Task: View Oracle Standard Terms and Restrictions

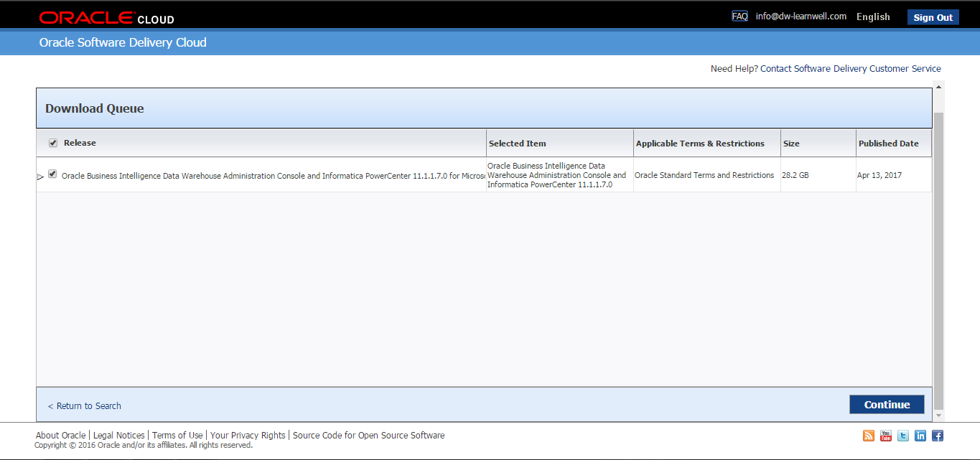Action: [704, 175]
